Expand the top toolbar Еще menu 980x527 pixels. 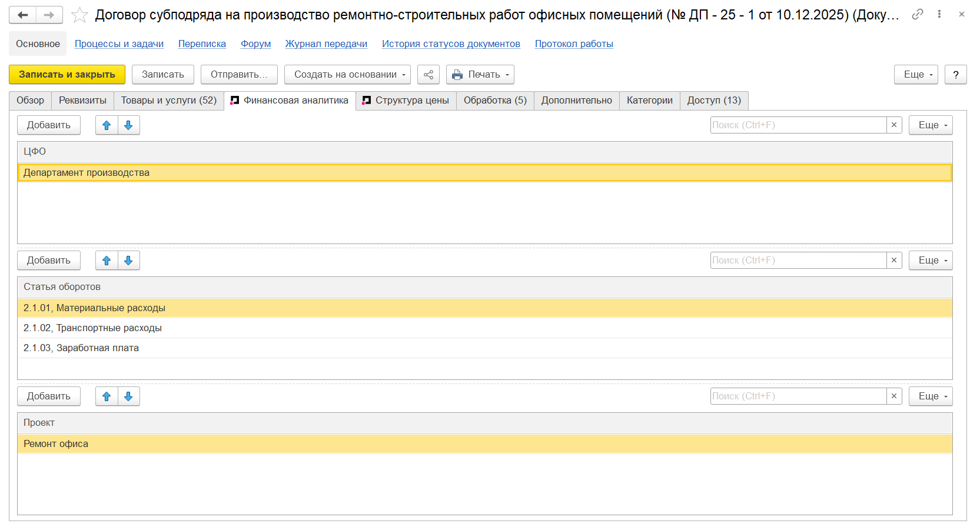915,75
